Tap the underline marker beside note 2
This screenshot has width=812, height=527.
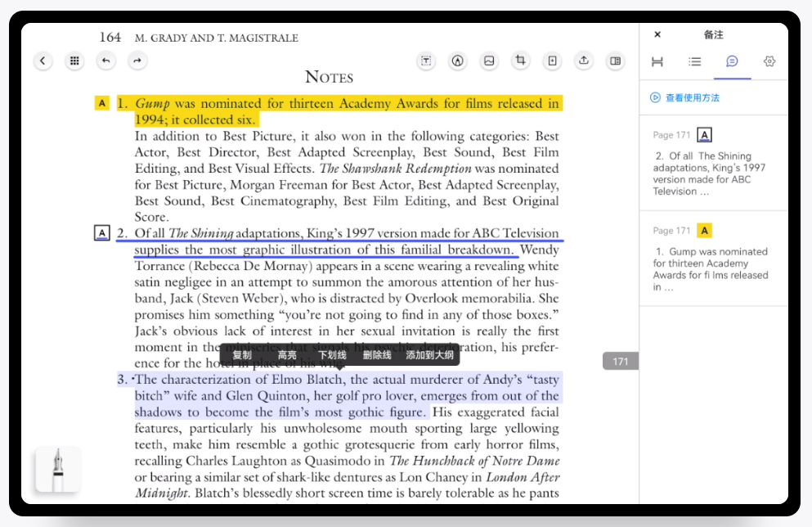click(x=102, y=233)
